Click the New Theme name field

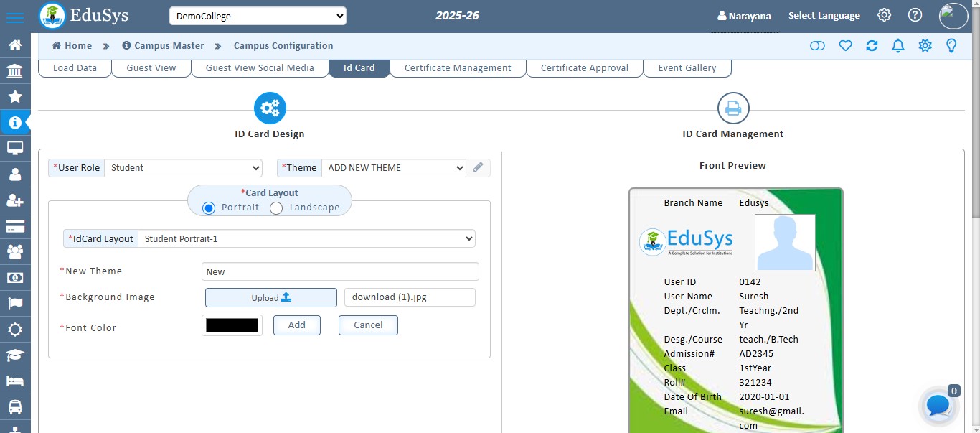(x=340, y=271)
